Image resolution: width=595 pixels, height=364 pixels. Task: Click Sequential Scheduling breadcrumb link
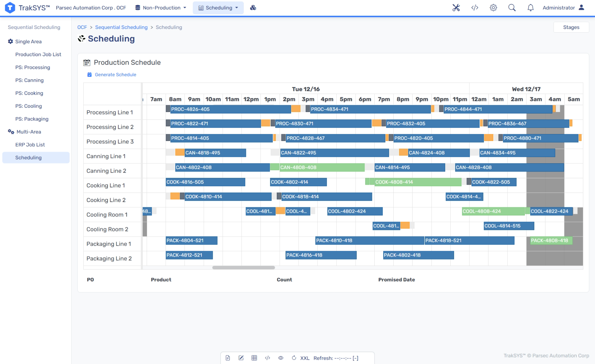(x=121, y=27)
